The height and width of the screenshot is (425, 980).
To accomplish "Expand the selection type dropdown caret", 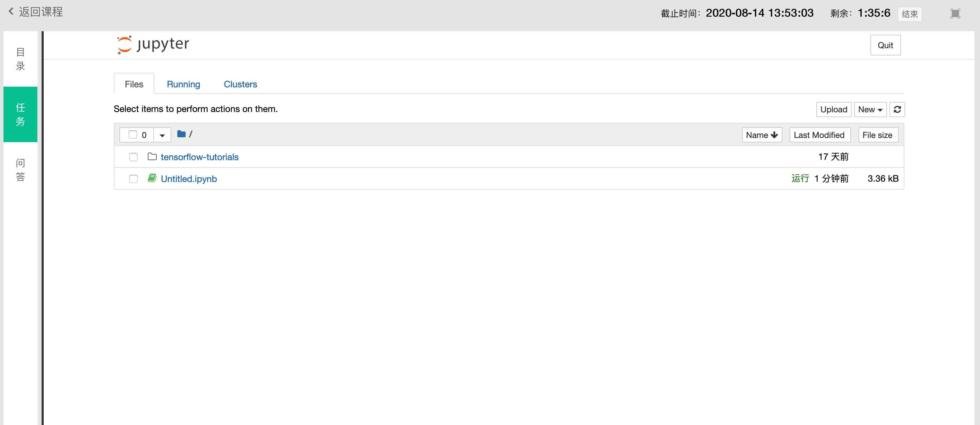I will (162, 135).
